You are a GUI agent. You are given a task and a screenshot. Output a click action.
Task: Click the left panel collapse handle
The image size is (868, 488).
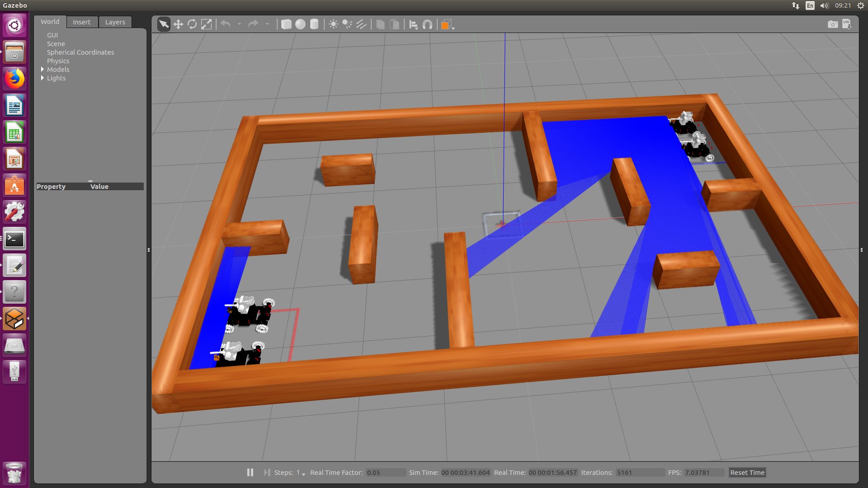(x=149, y=249)
